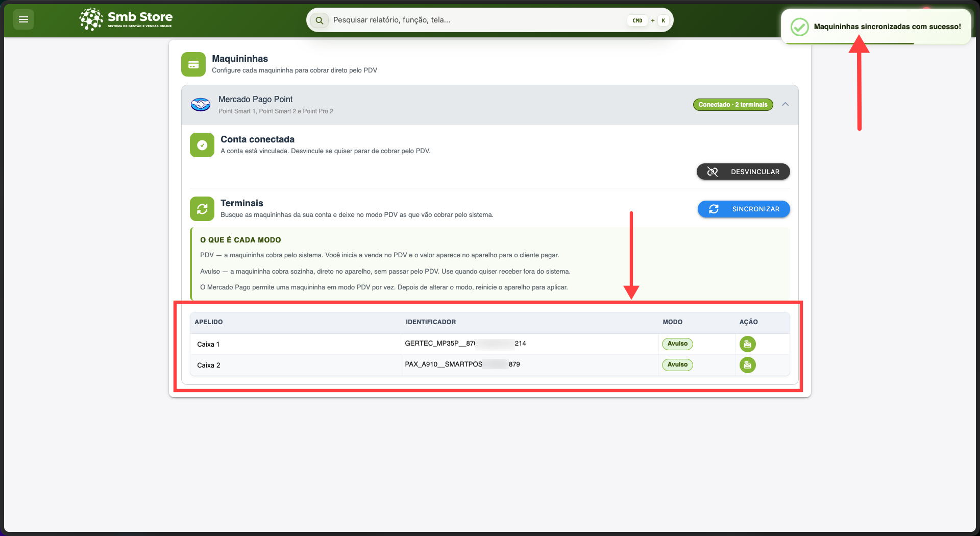Select the Caixa 1 row label
Screen dimensions: 980x536
(208, 344)
